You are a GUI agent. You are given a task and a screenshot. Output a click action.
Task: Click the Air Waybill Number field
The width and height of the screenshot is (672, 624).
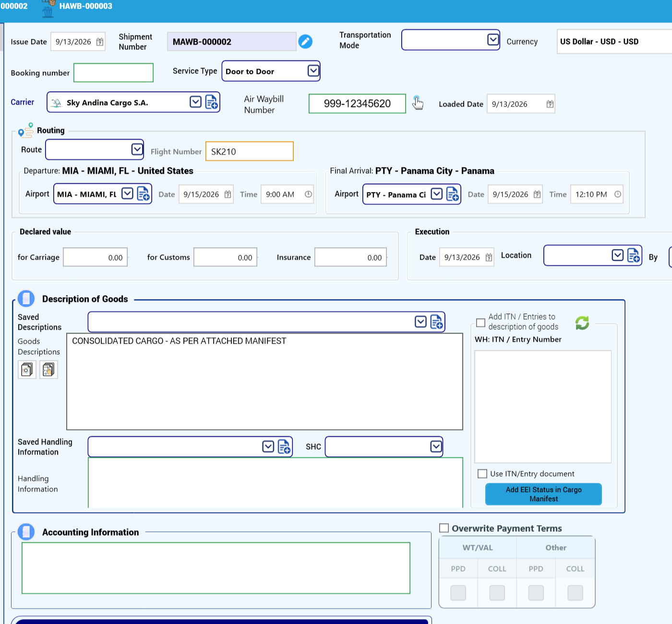click(x=357, y=104)
